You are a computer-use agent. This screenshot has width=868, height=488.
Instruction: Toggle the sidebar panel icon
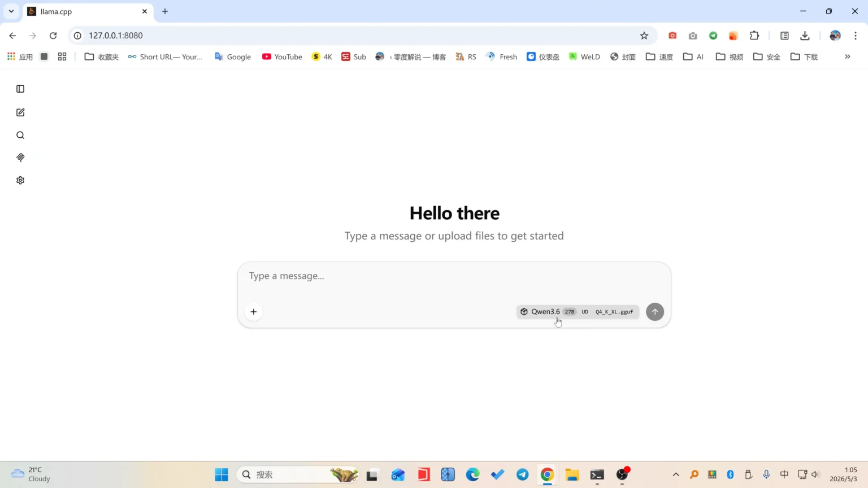[20, 89]
